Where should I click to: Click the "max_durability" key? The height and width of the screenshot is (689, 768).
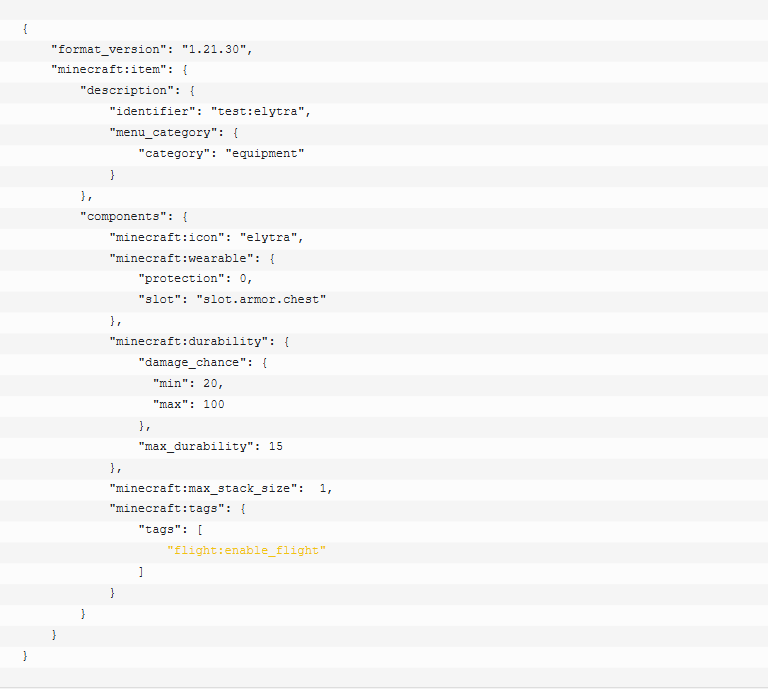(x=195, y=446)
